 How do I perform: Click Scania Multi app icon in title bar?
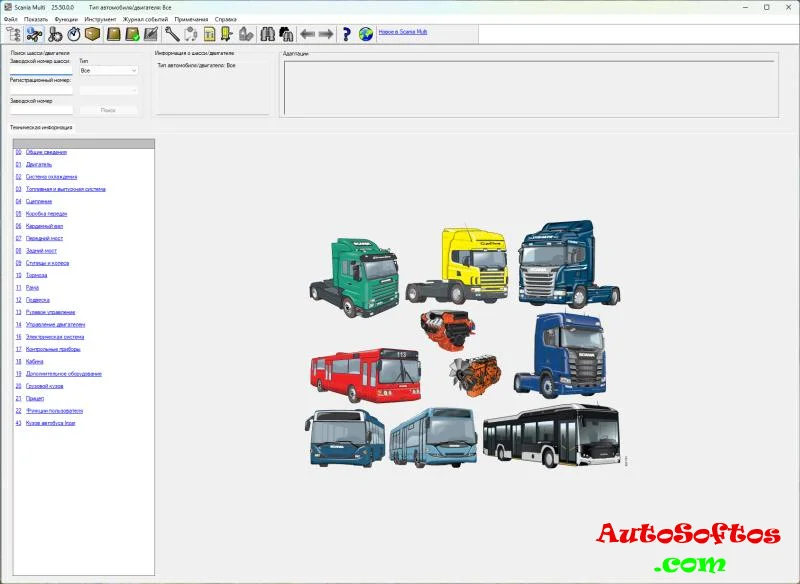point(7,7)
